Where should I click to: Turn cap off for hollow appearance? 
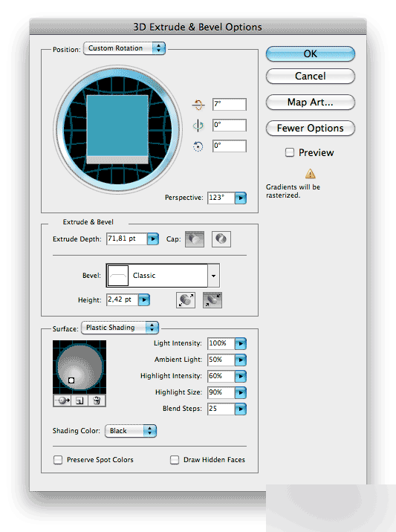click(221, 239)
